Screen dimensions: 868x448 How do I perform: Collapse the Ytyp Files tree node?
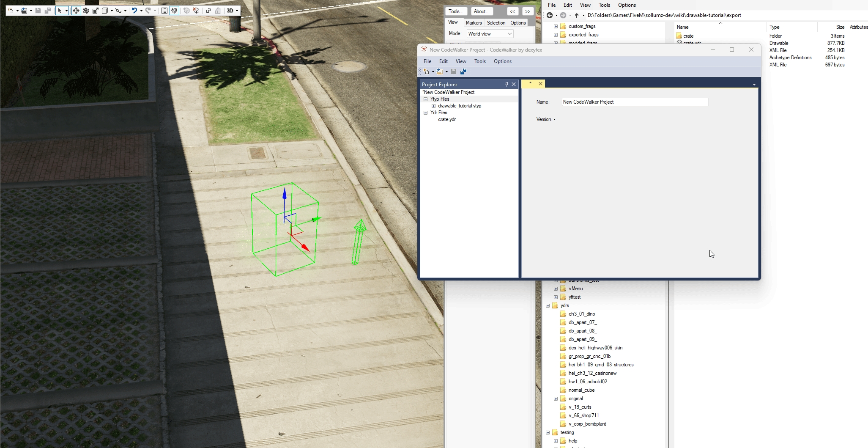[x=426, y=99]
